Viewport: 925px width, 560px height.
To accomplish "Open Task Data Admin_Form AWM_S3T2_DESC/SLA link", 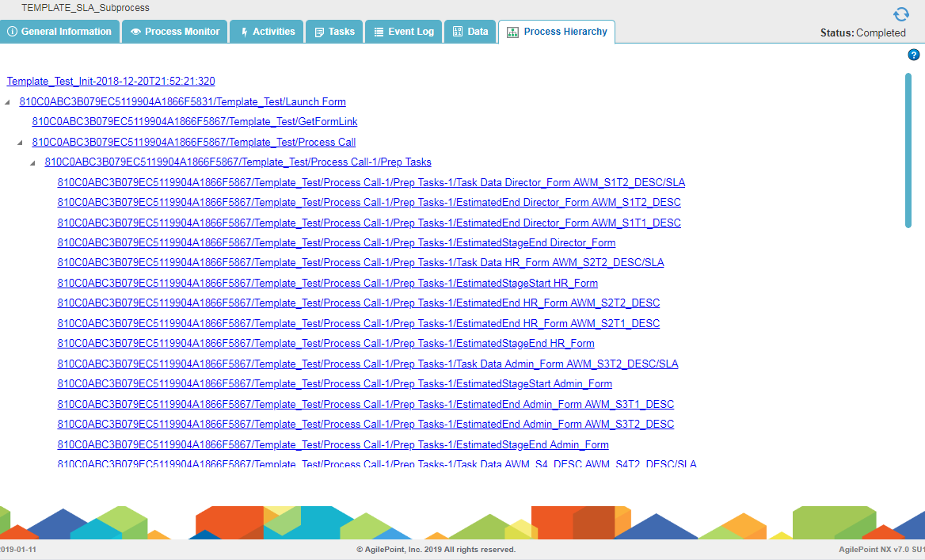I will [x=367, y=364].
